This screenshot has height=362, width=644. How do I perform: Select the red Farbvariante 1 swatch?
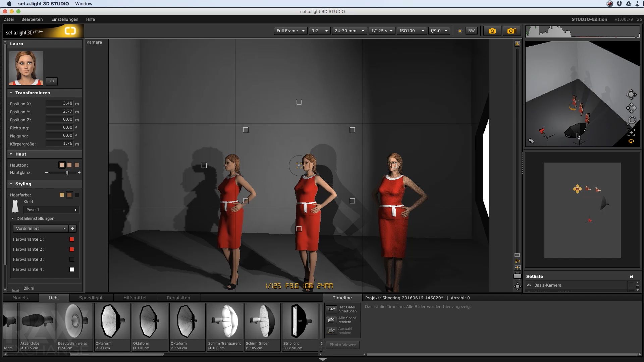tap(71, 239)
